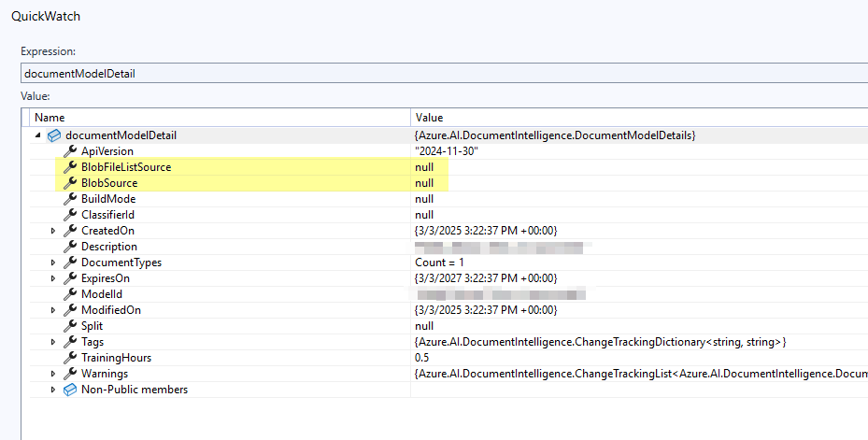The height and width of the screenshot is (440, 868).
Task: Expand Non-Public members node
Action: coord(53,390)
